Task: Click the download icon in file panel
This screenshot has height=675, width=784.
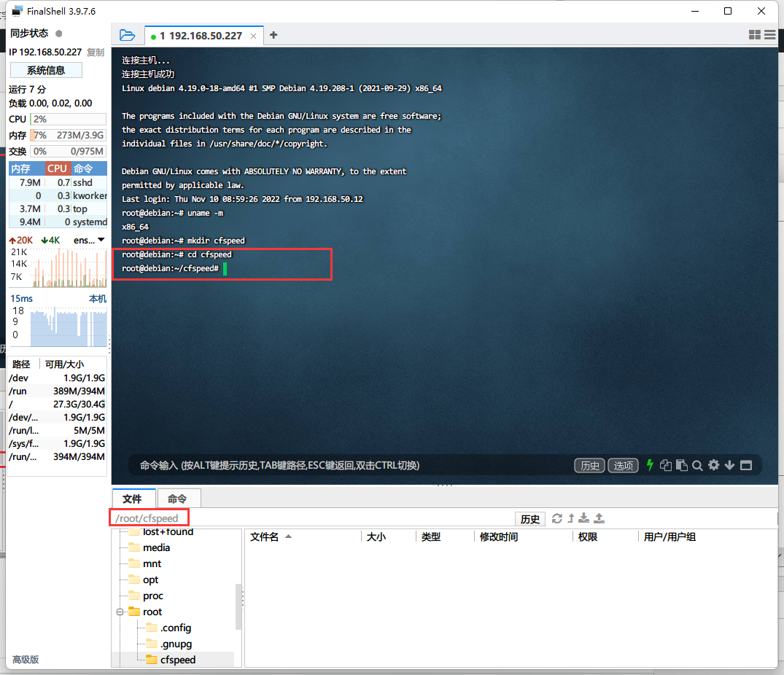Action: [x=584, y=518]
